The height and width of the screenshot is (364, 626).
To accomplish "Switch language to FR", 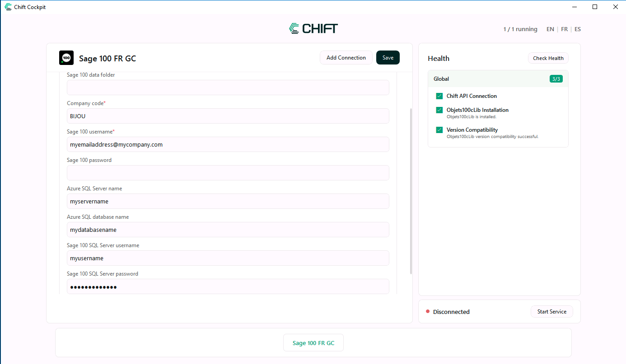I will pyautogui.click(x=565, y=29).
